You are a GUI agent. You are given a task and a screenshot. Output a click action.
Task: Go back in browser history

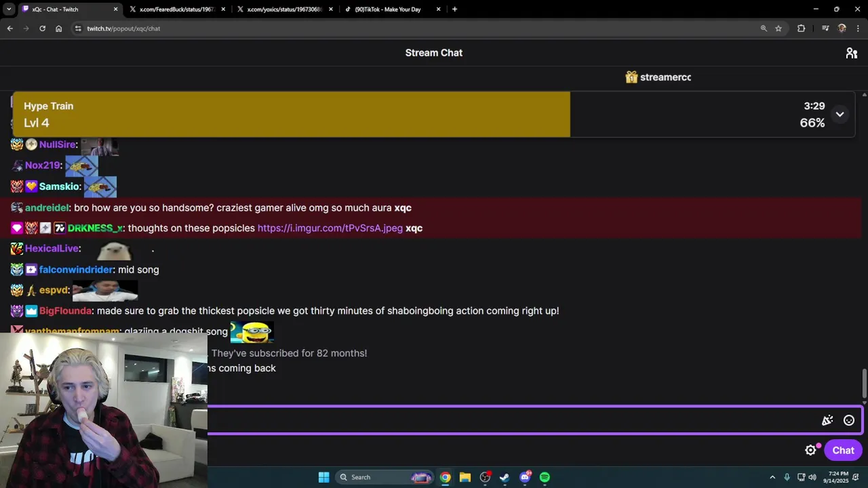[9, 28]
